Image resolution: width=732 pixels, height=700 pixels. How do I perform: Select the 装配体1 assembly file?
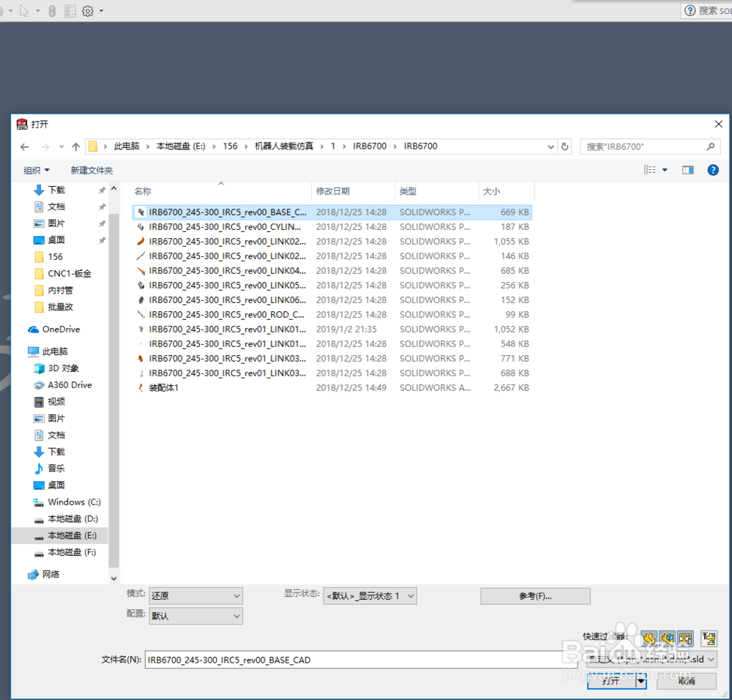click(332, 387)
